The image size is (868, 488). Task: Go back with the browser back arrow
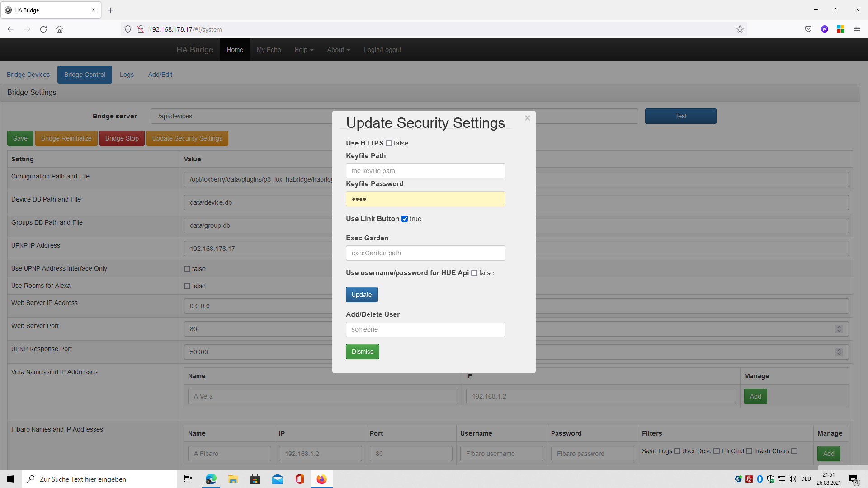(11, 29)
